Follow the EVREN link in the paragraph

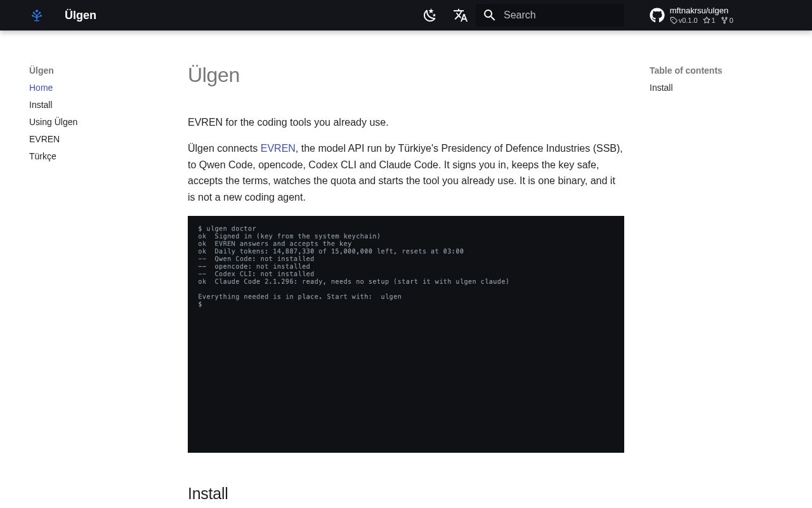pyautogui.click(x=278, y=149)
